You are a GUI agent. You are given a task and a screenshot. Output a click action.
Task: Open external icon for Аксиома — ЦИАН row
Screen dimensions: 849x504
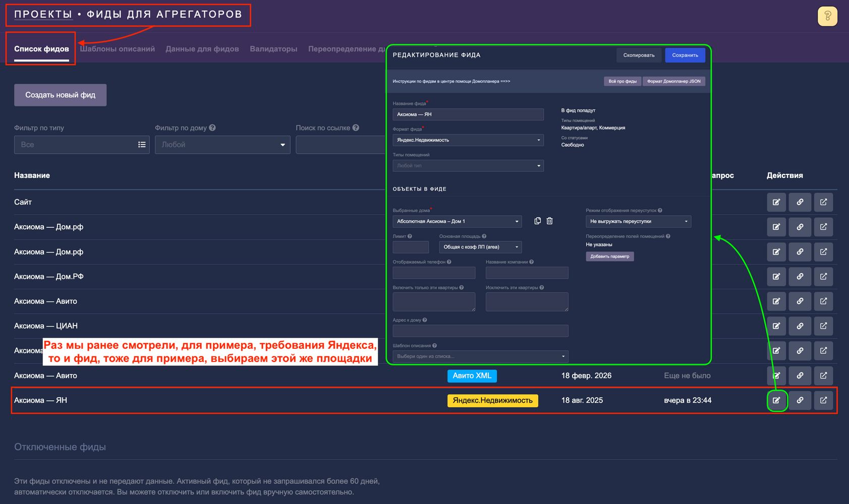coord(823,326)
